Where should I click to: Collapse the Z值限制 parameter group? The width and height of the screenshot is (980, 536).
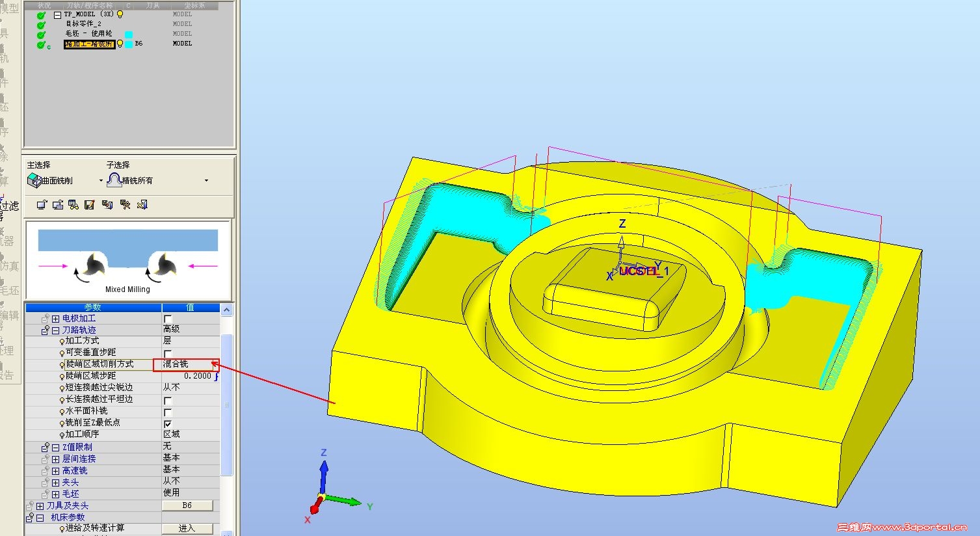click(x=56, y=448)
